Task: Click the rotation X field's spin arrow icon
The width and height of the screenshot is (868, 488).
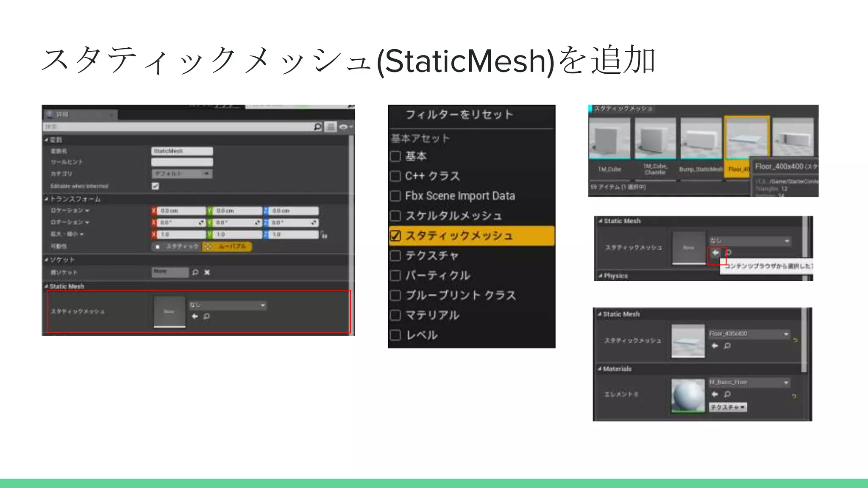Action: (201, 223)
